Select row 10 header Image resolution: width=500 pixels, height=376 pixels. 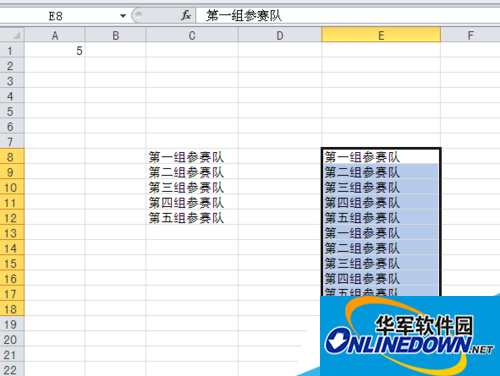[x=12, y=187]
